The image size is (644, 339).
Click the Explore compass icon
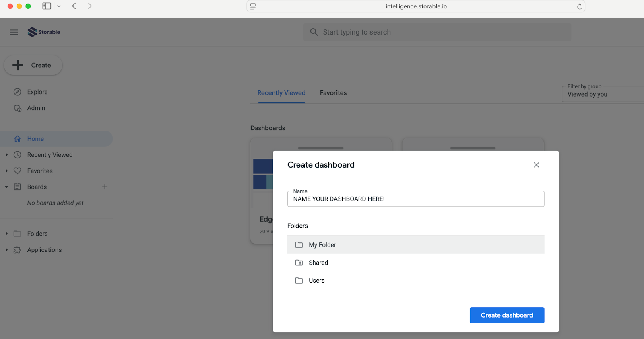click(x=17, y=92)
